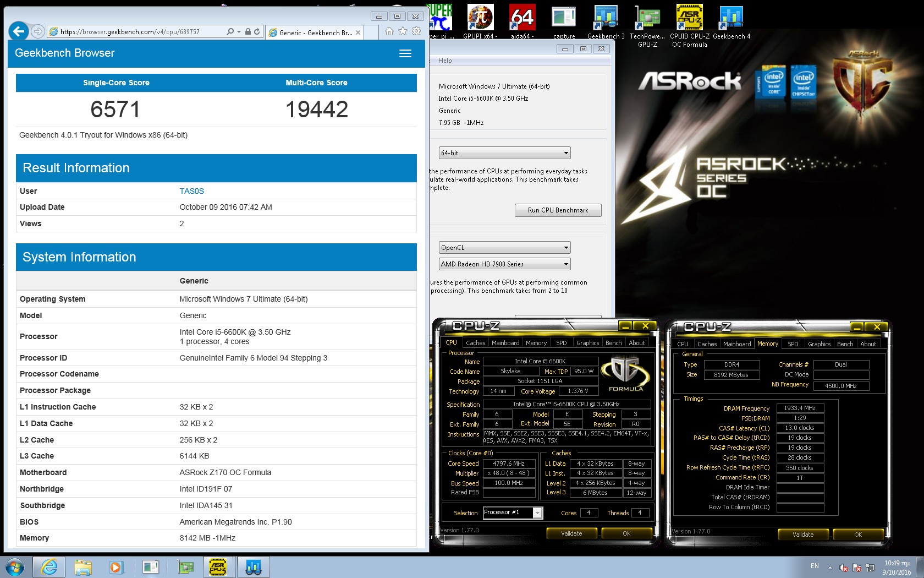Click the refresh icon in address bar

257,32
